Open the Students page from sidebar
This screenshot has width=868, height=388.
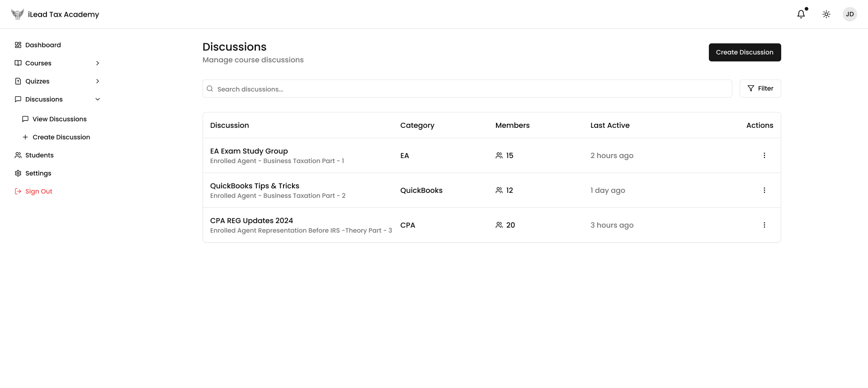(39, 155)
